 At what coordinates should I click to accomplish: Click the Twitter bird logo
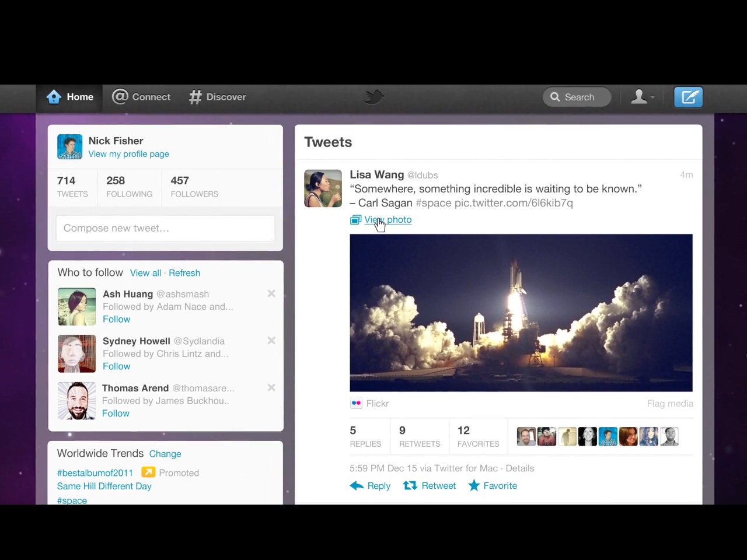point(373,96)
